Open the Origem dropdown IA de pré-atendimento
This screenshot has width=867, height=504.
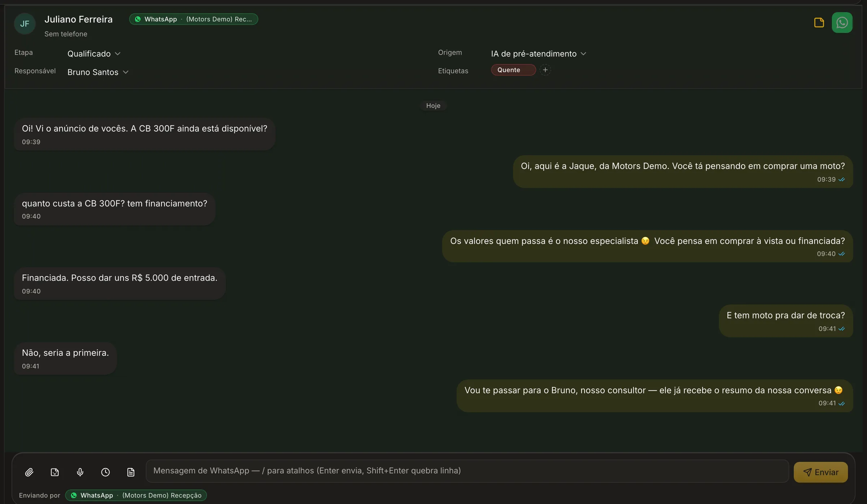[538, 54]
